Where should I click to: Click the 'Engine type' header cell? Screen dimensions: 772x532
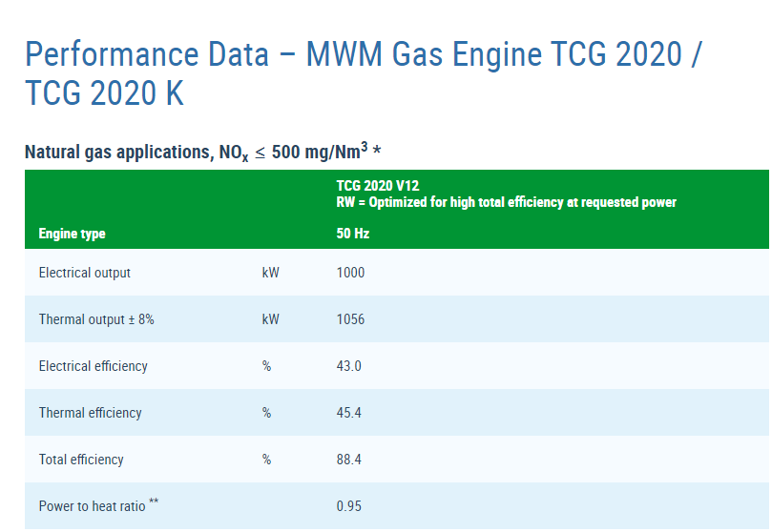click(72, 234)
